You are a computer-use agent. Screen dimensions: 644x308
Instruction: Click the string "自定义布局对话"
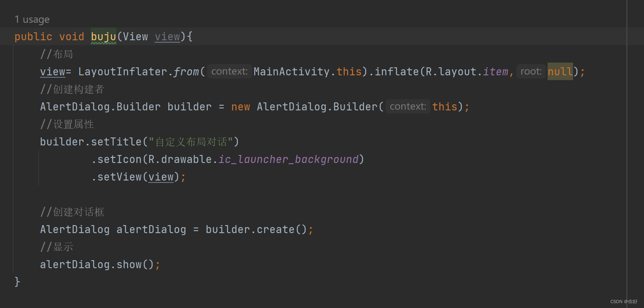[x=191, y=142]
